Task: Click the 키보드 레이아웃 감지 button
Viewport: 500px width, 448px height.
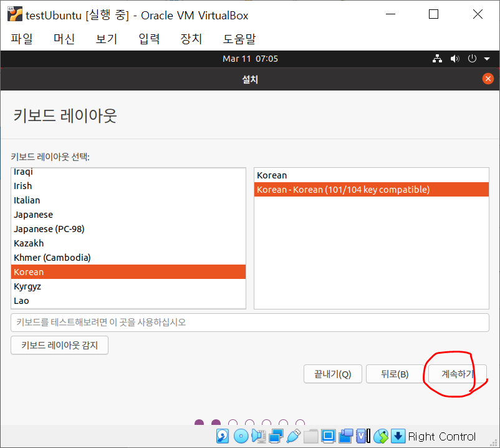Action: pos(59,345)
